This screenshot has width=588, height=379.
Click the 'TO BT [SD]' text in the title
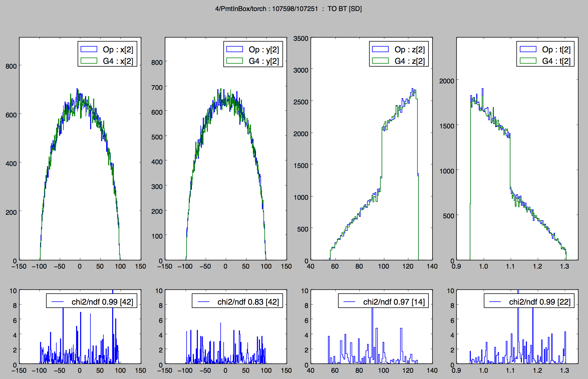point(345,9)
